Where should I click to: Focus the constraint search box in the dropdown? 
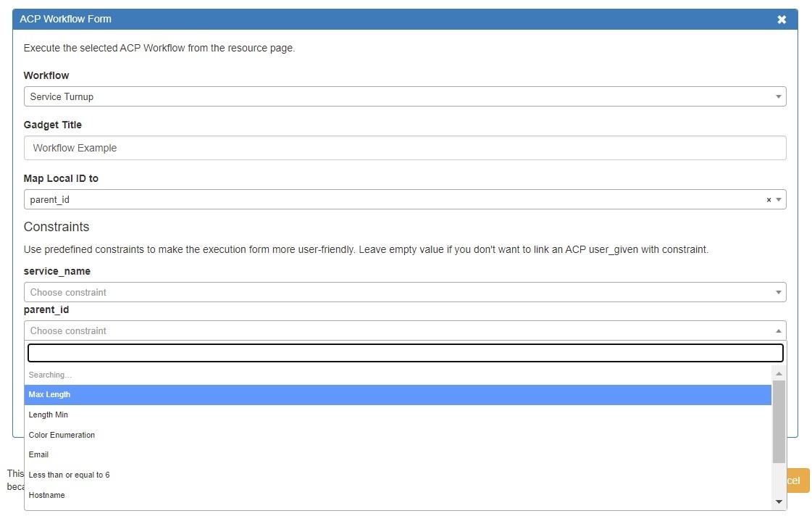click(405, 353)
